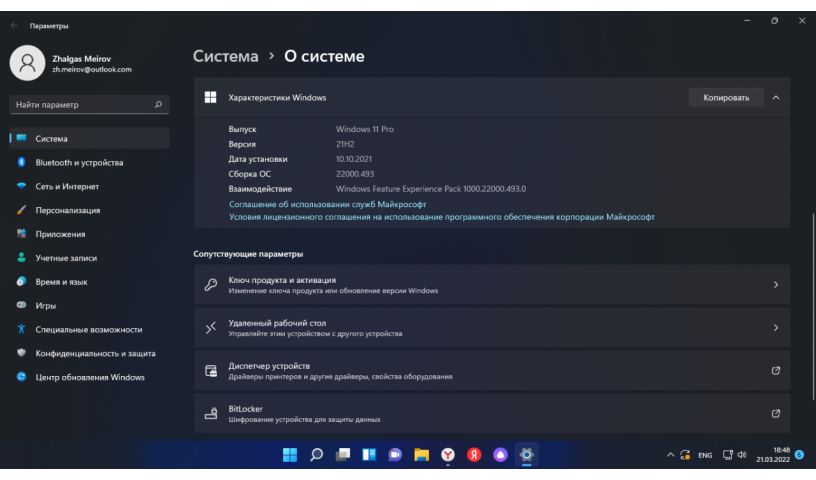The image size is (816, 480).
Task: Open Widgets in taskbar
Action: click(369, 455)
